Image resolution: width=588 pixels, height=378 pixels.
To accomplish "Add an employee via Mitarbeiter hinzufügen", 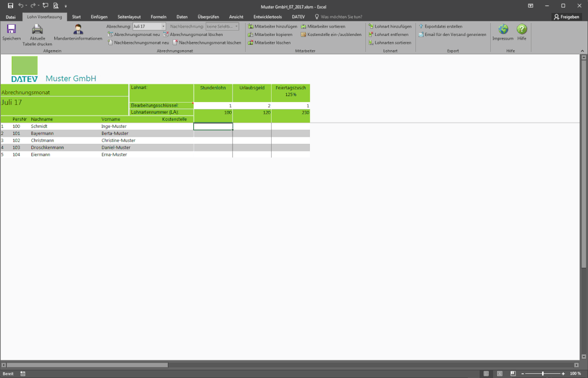I will 273,27.
